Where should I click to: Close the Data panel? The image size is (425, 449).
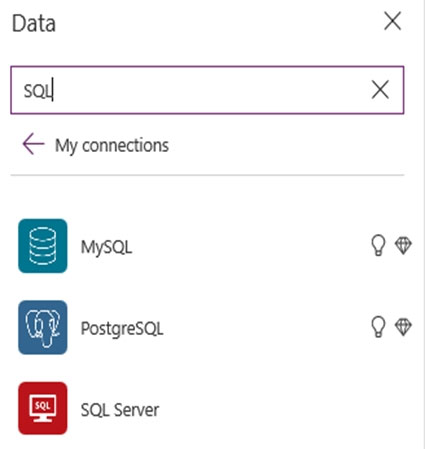point(392,21)
